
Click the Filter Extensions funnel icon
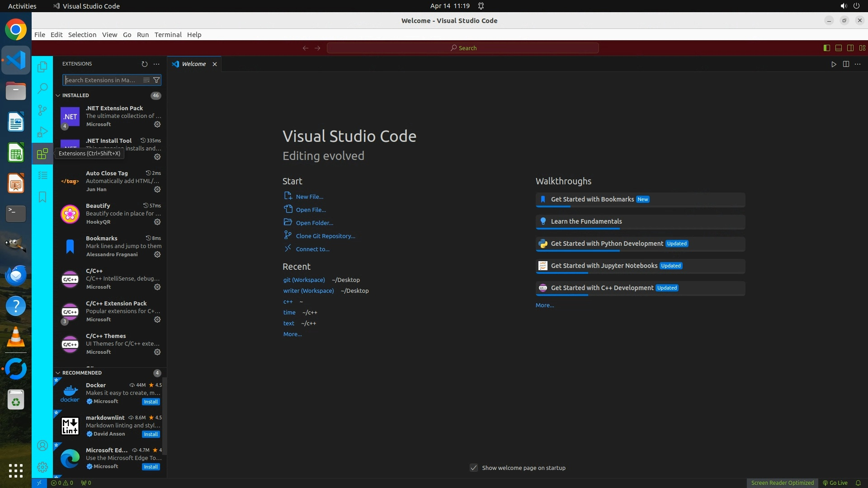156,80
